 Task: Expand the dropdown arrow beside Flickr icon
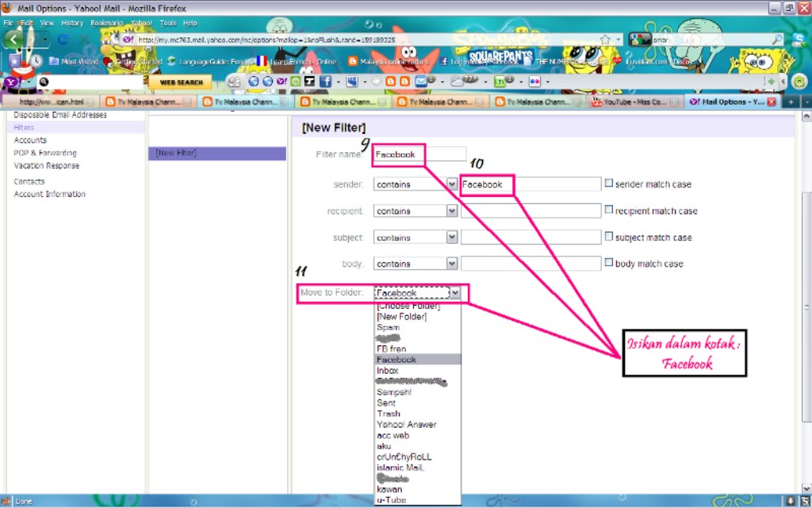(x=547, y=82)
